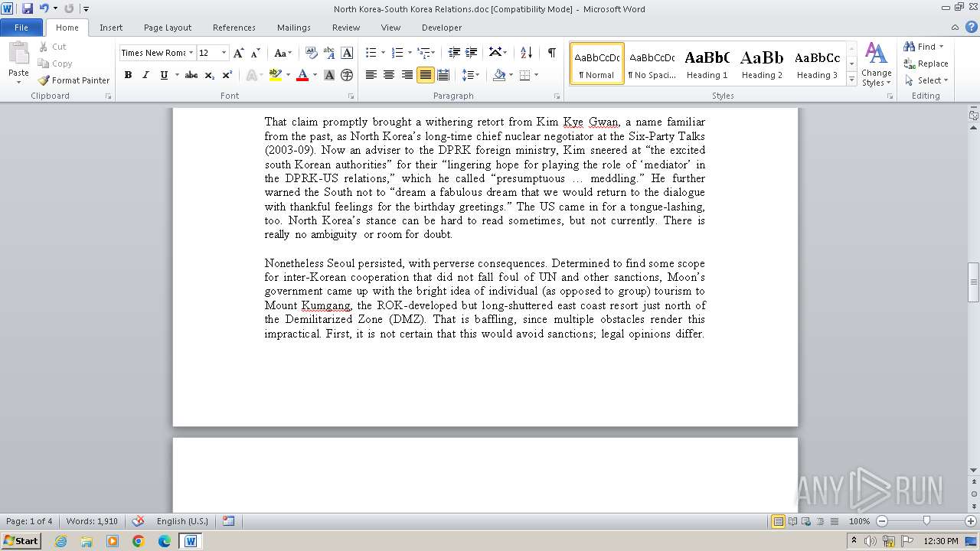This screenshot has height=551, width=980.
Task: Shrink the font size
Action: pos(256,53)
